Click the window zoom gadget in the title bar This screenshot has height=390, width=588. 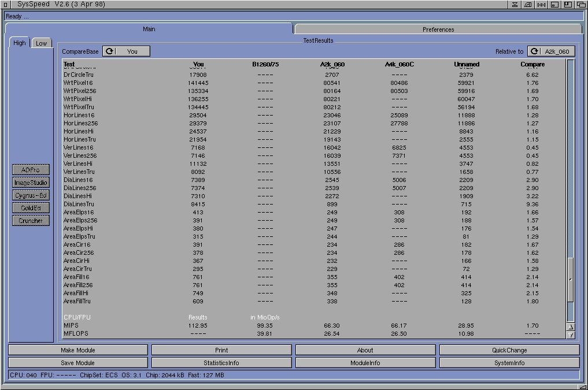point(568,5)
